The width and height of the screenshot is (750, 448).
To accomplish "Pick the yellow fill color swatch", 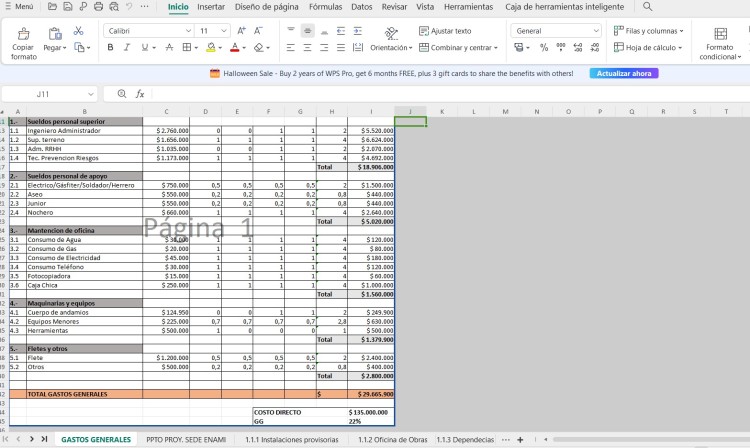I will click(x=211, y=47).
